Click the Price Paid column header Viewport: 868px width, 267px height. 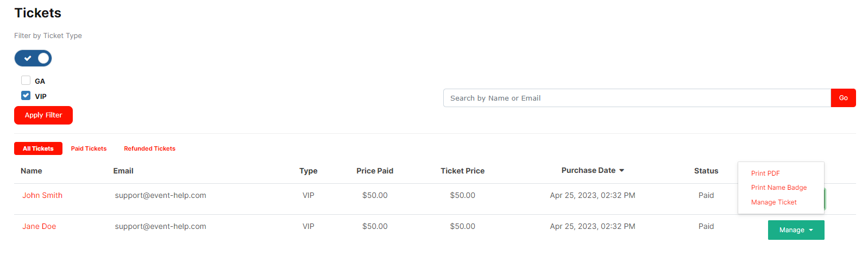pos(375,171)
